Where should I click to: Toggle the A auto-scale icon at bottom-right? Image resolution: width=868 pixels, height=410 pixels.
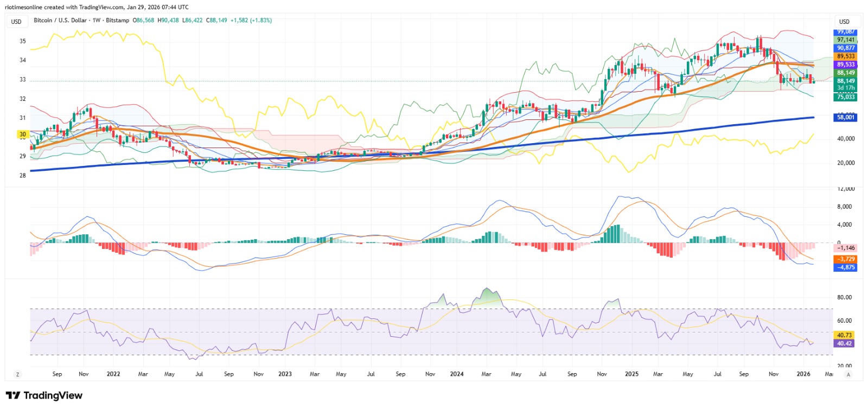848,374
